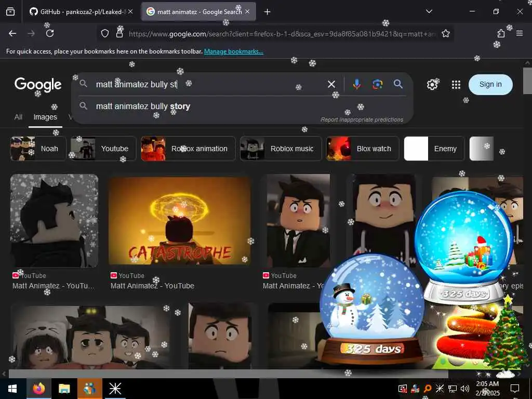Open a new tab with plus icon

pyautogui.click(x=268, y=12)
